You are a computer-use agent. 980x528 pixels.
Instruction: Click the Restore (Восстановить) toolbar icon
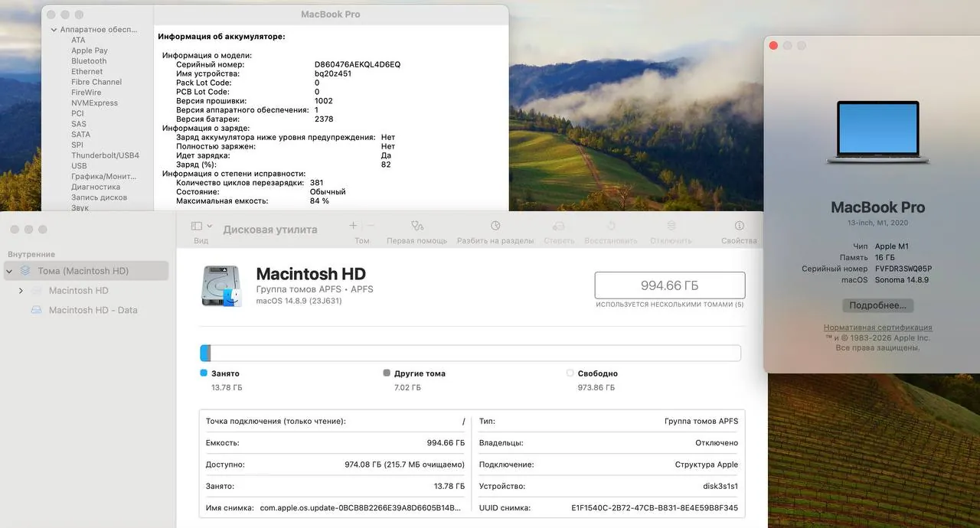(611, 226)
